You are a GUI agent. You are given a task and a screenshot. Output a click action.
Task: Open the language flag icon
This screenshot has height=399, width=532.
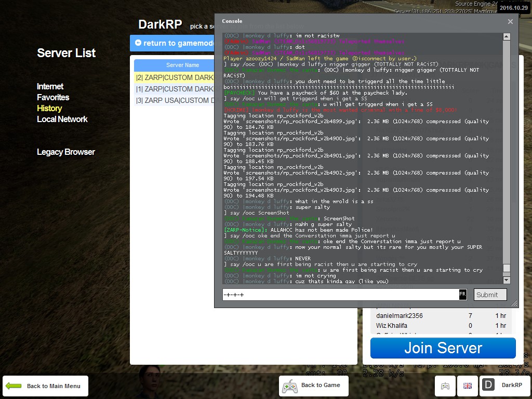(468, 386)
